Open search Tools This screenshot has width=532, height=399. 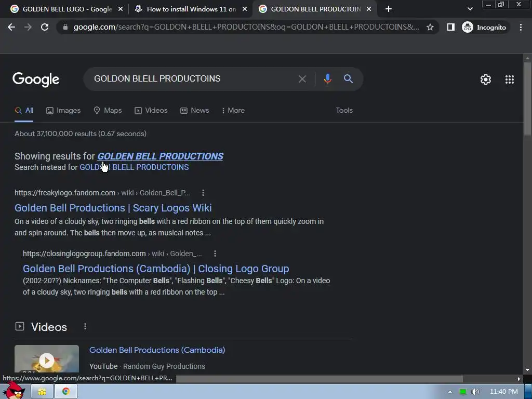tap(344, 111)
